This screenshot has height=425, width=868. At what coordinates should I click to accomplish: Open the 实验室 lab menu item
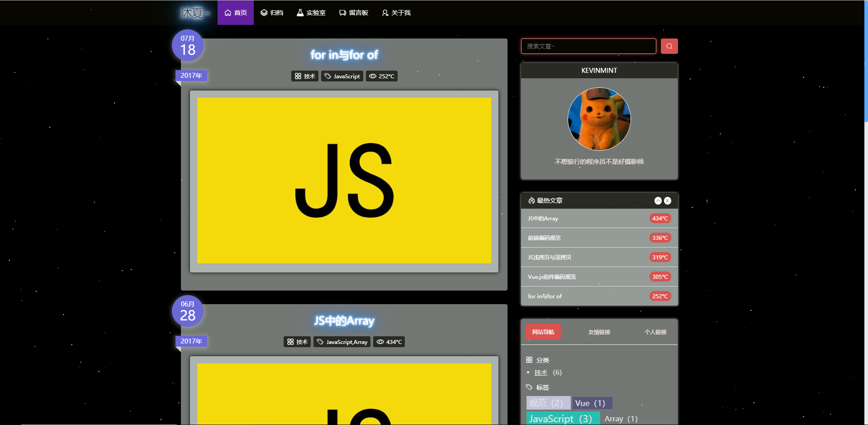[311, 13]
